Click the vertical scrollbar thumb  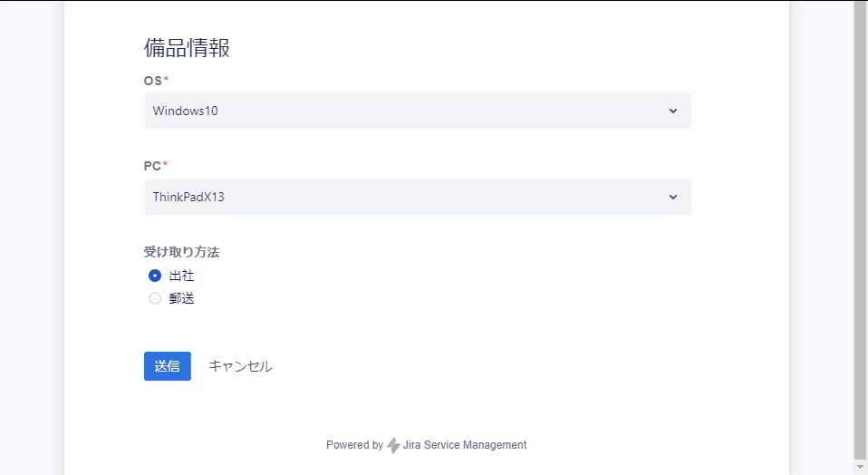(x=860, y=229)
